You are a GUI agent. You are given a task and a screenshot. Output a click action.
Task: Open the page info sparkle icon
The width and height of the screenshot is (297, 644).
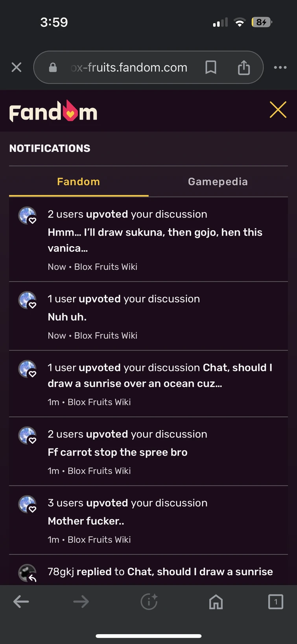click(x=149, y=602)
